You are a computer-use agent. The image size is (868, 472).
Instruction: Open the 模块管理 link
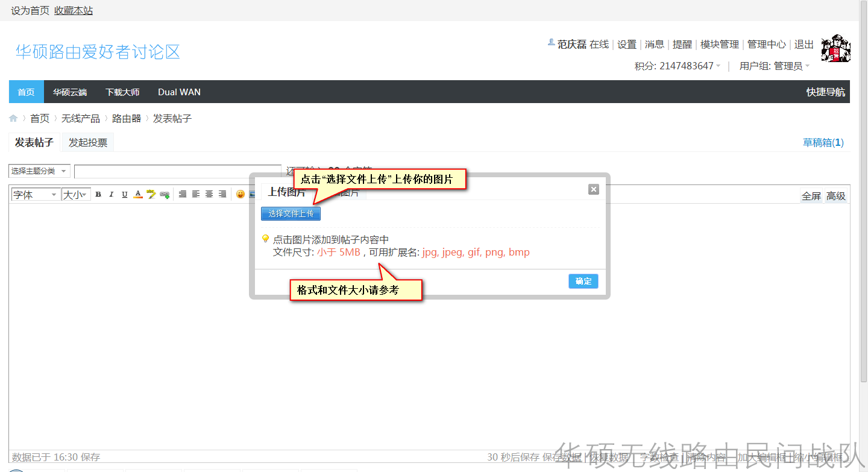tap(720, 44)
